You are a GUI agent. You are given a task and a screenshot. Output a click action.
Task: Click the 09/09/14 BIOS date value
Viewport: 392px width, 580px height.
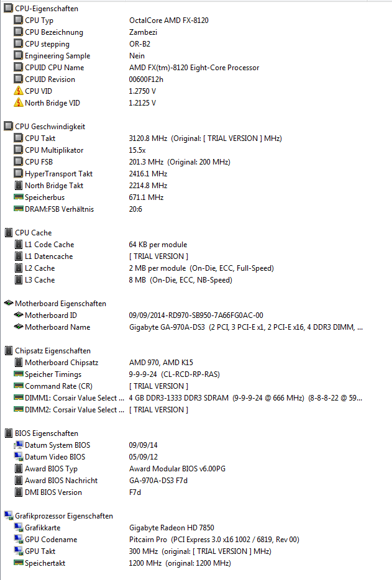pyautogui.click(x=144, y=445)
